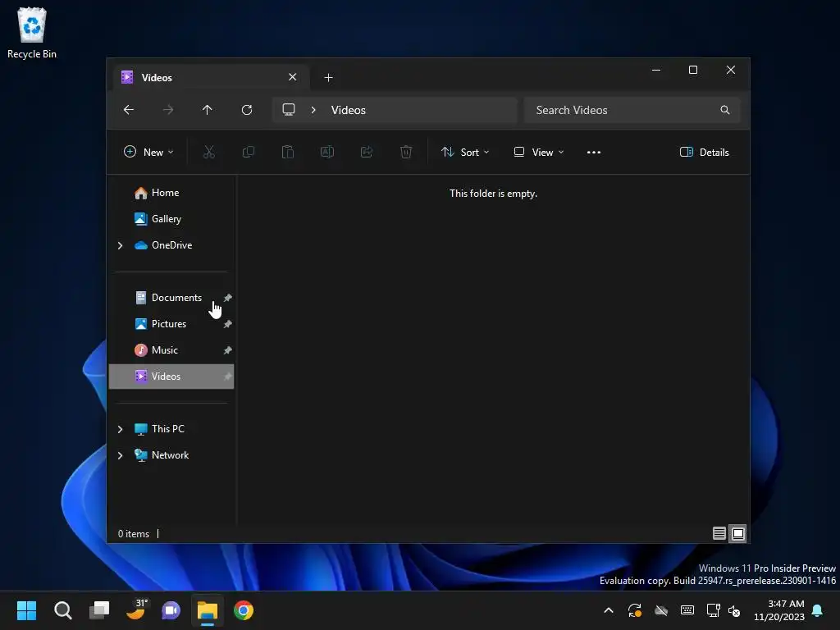
Task: Click into the Search Videos field
Action: [632, 110]
